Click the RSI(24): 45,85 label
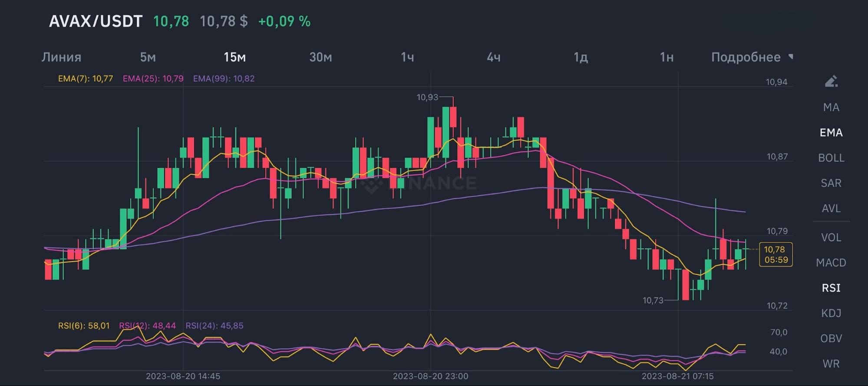868x386 pixels. 215,326
